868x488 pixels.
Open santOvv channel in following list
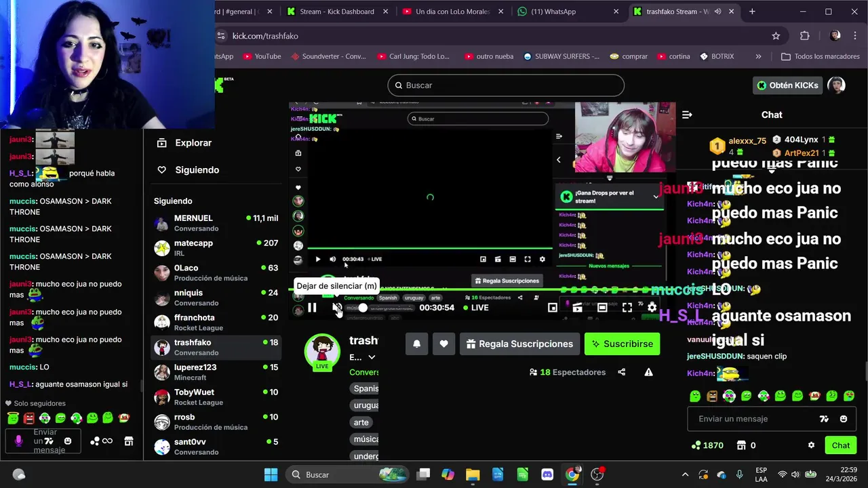pyautogui.click(x=216, y=447)
